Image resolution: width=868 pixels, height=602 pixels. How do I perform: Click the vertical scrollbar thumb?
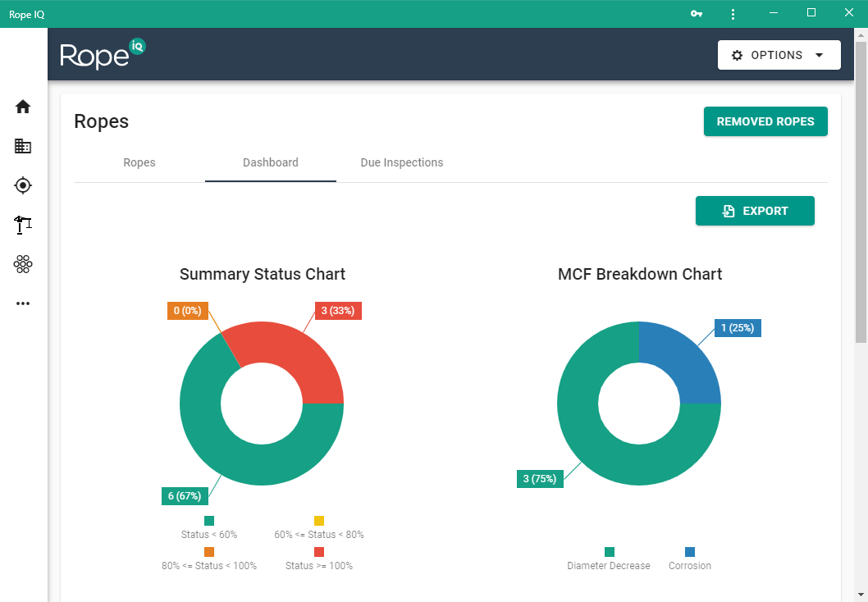pos(861,192)
